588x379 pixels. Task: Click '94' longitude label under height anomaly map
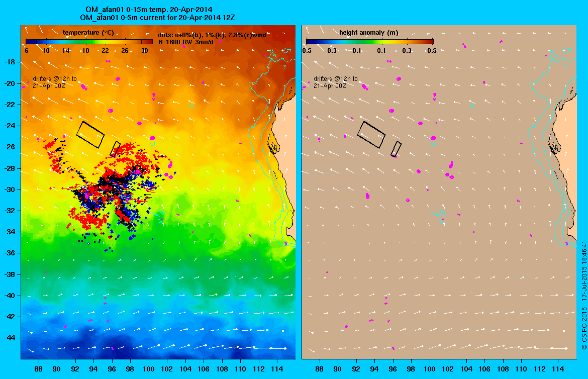tap(374, 369)
